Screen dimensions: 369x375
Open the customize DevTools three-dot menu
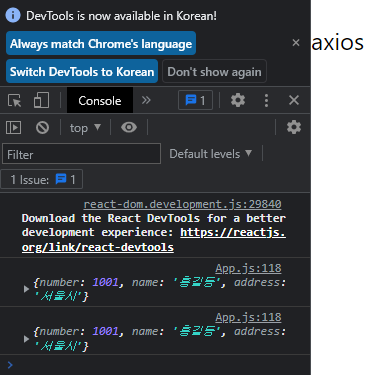click(x=266, y=100)
